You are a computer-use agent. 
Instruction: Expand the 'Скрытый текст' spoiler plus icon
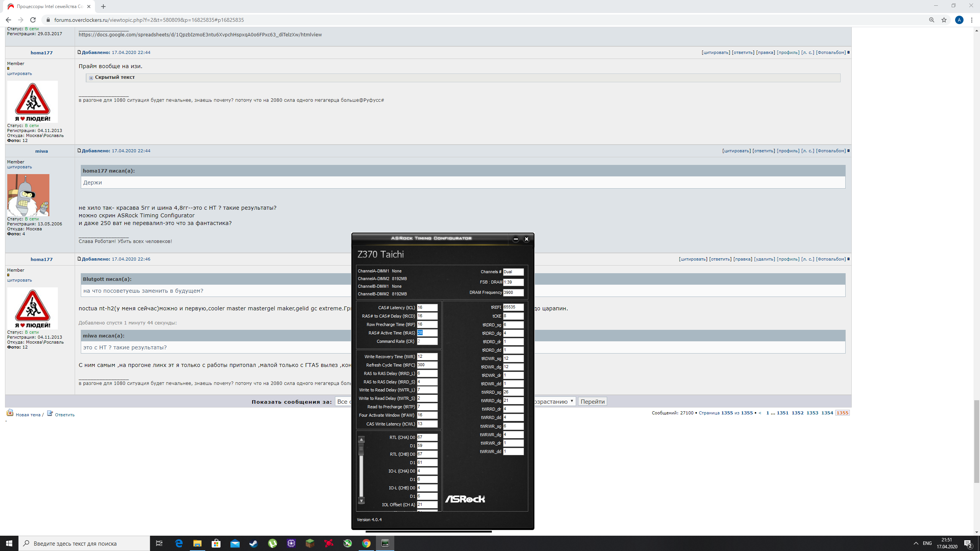click(x=91, y=78)
